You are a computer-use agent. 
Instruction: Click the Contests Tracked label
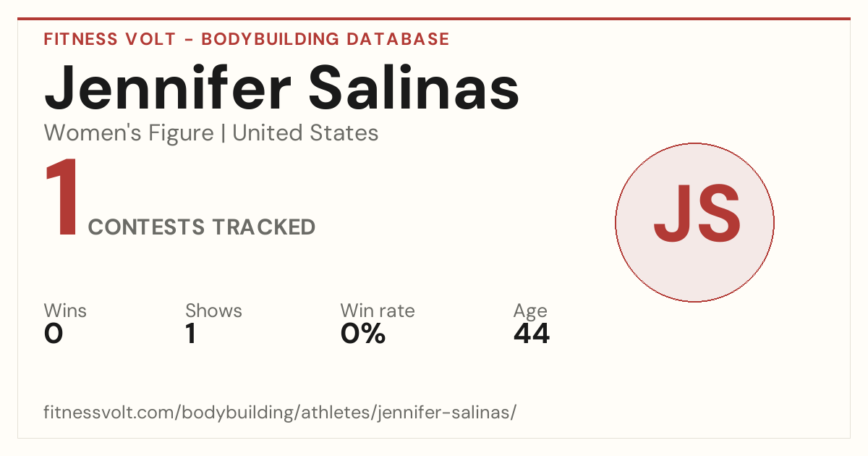click(201, 227)
